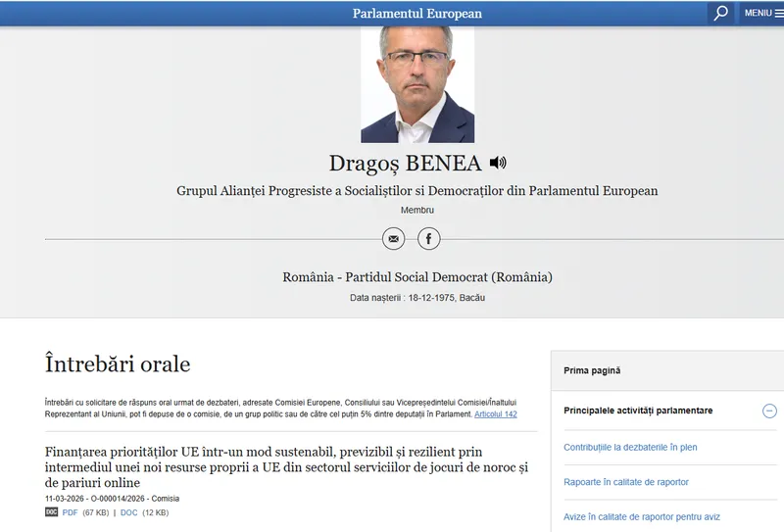Image resolution: width=784 pixels, height=532 pixels.
Task: Open the Facebook profile icon
Action: pyautogui.click(x=428, y=239)
